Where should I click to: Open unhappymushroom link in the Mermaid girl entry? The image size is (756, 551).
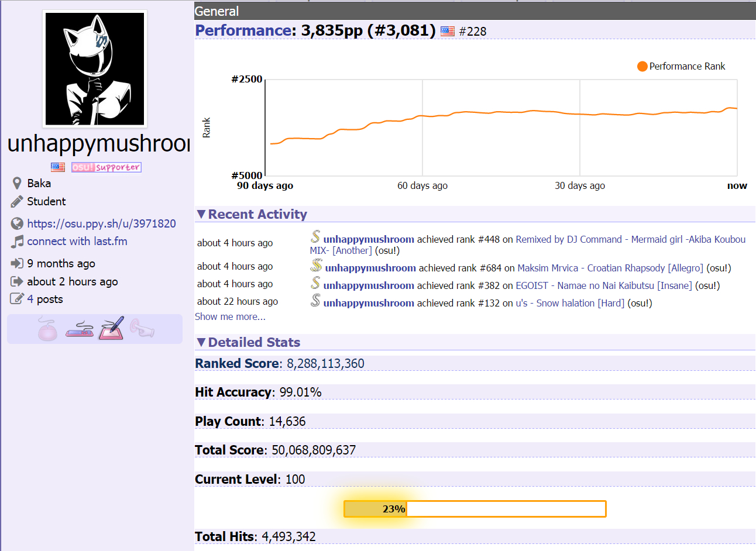369,239
